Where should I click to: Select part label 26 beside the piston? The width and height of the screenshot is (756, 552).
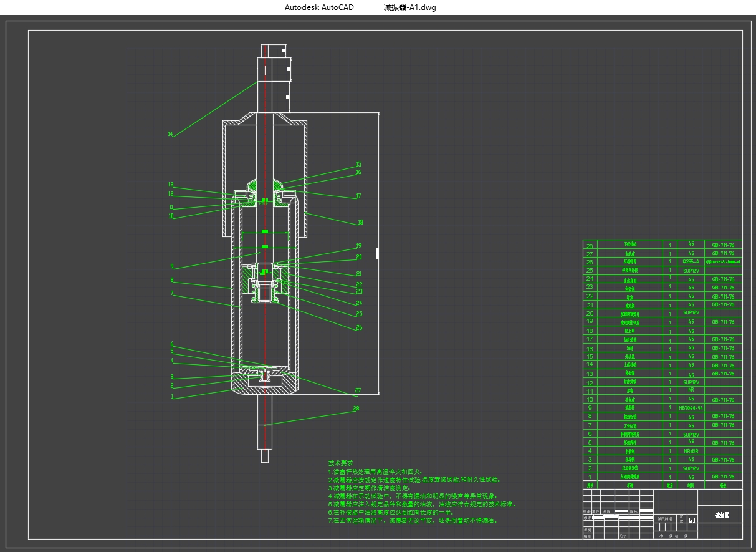click(359, 327)
